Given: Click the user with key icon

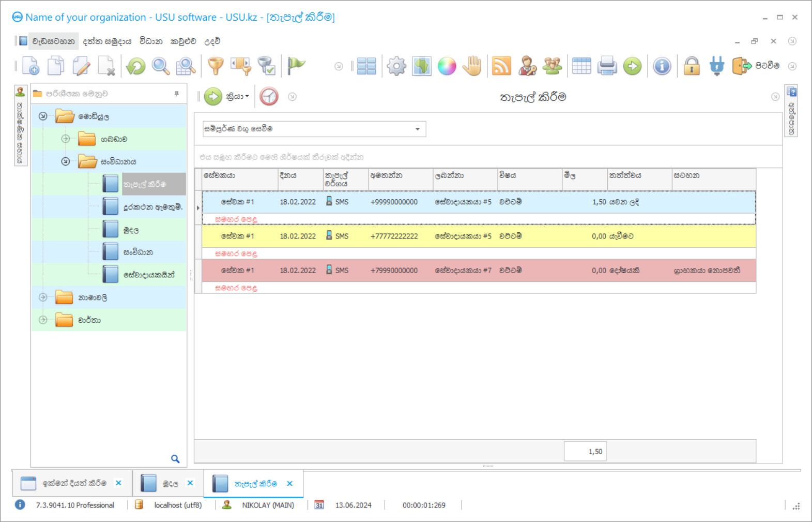Looking at the screenshot, I should tap(527, 66).
